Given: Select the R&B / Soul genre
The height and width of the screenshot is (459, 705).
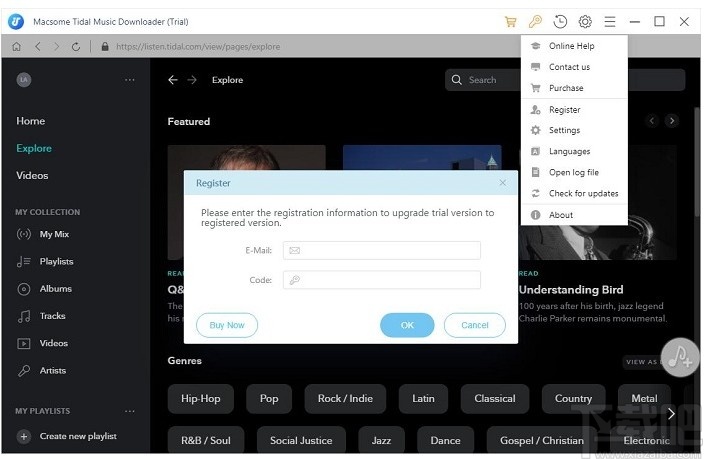Looking at the screenshot, I should click(205, 441).
